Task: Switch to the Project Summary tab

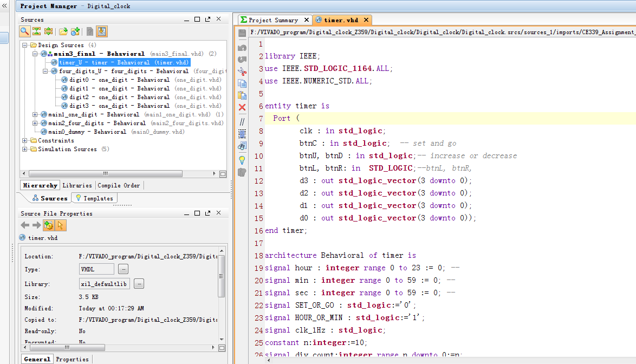Action: click(x=272, y=20)
